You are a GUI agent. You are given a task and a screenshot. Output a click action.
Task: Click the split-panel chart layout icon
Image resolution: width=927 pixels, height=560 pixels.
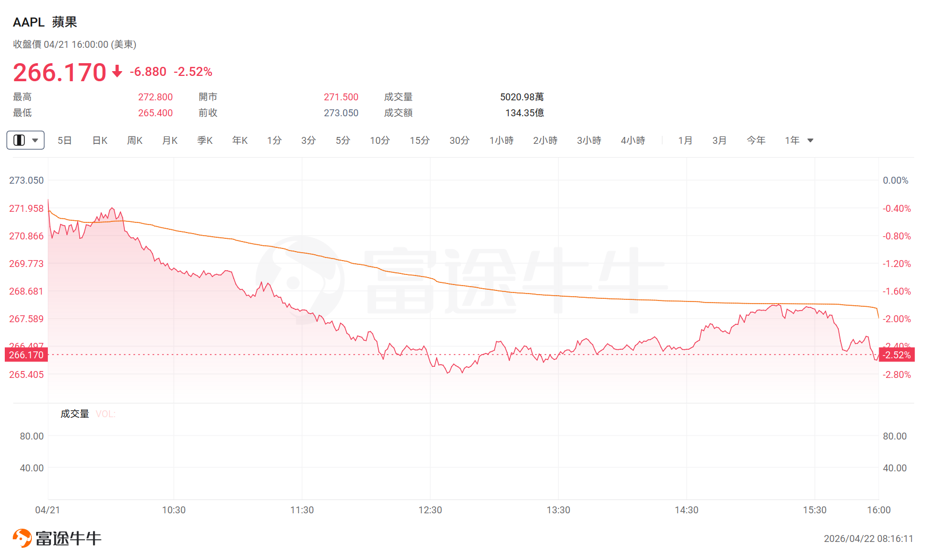click(19, 140)
